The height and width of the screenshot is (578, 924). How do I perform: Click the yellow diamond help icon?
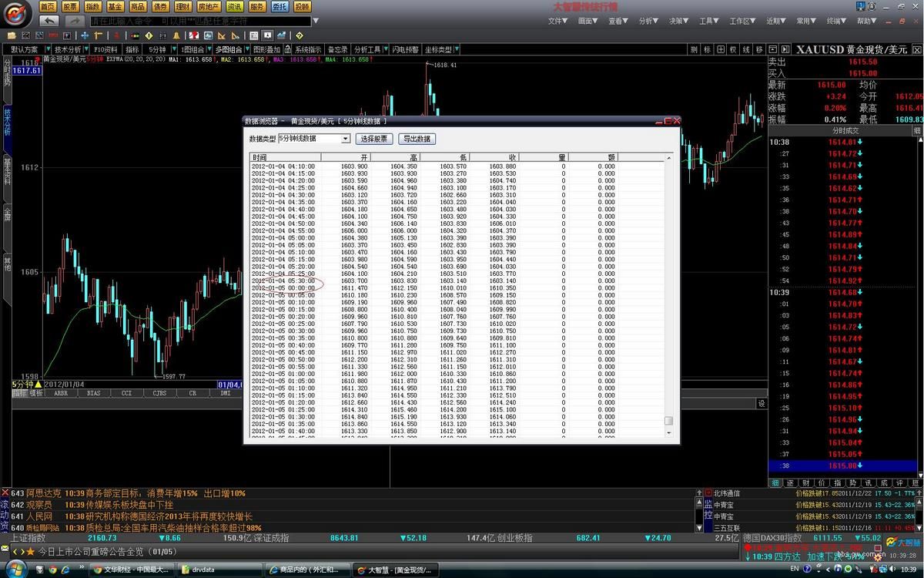tap(300, 35)
